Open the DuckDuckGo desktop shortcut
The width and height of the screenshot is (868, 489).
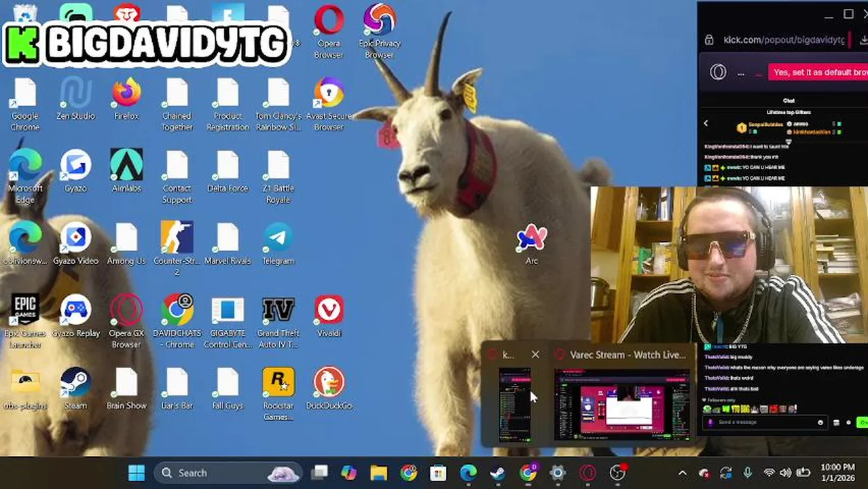point(329,389)
